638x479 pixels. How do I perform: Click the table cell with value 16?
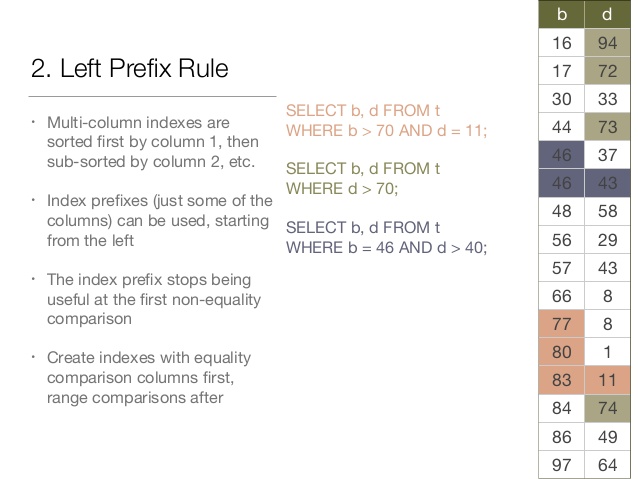[562, 43]
